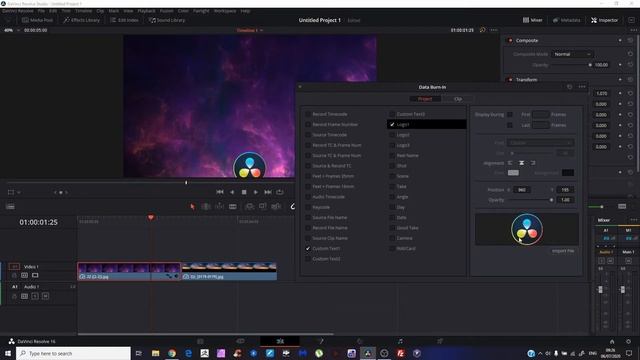Open the timeline view options icon
640x360 pixels.
click(10, 207)
